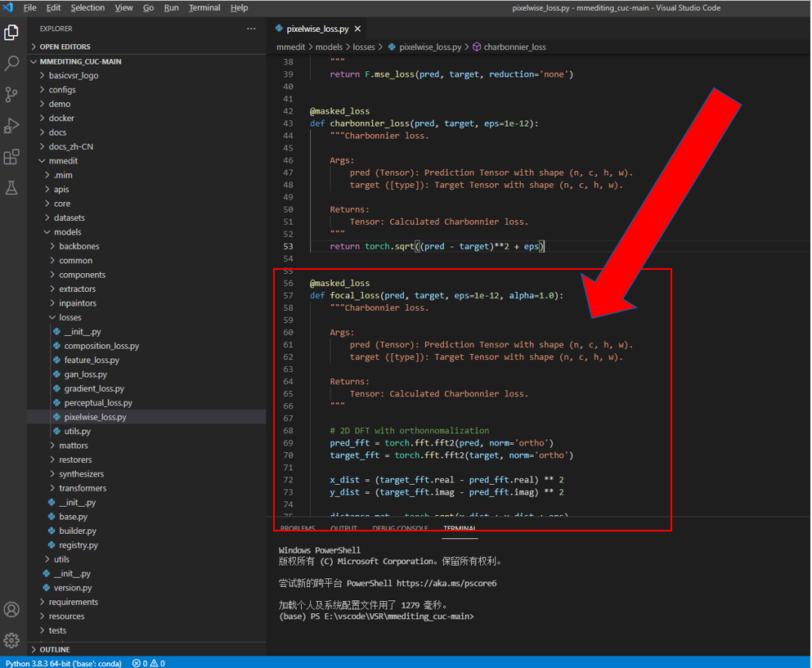Close the pixelwise_loss.py editor tab

tap(358, 29)
